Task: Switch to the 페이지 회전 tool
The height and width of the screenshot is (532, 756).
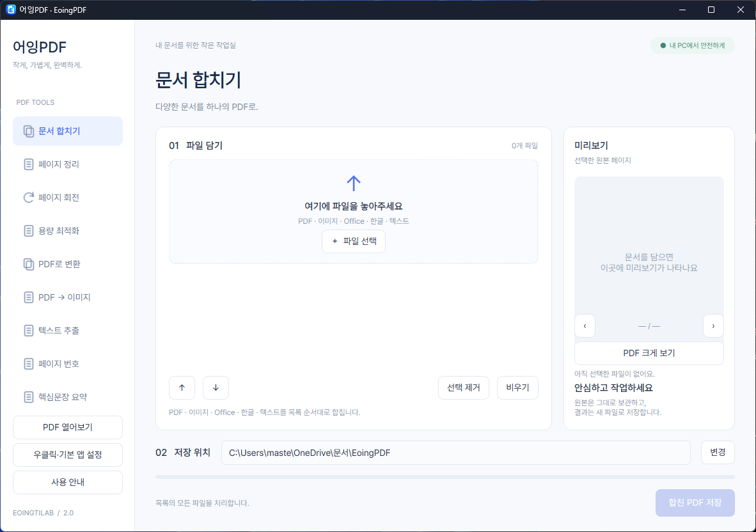Action: coord(68,198)
